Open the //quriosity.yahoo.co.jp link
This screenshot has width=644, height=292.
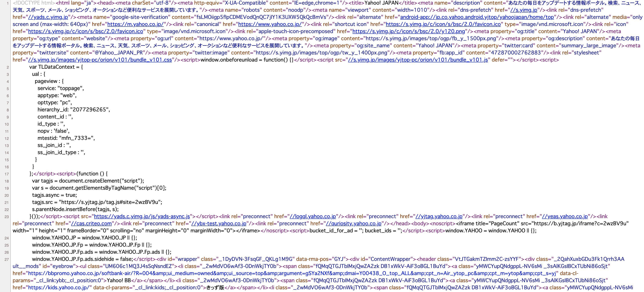(x=354, y=224)
